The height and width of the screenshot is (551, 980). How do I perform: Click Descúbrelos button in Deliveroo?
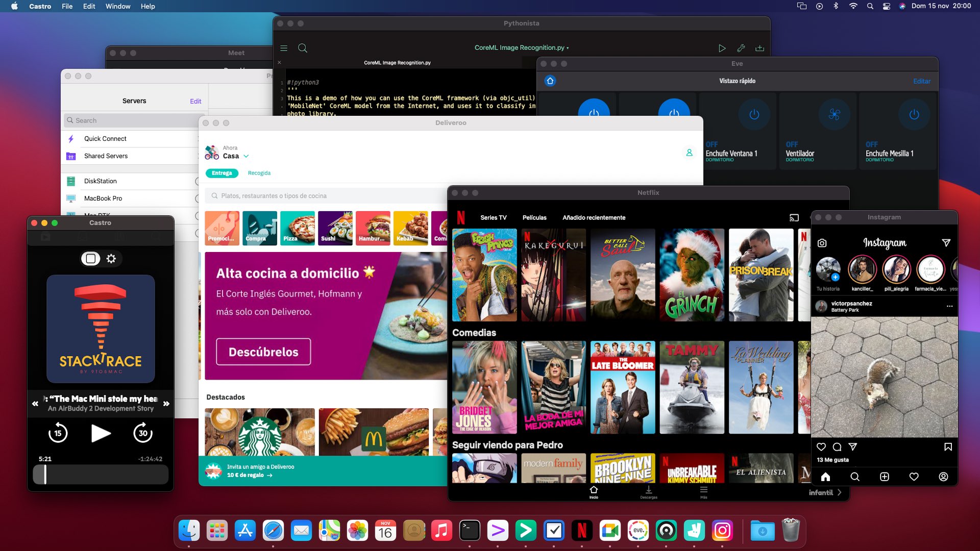(263, 352)
